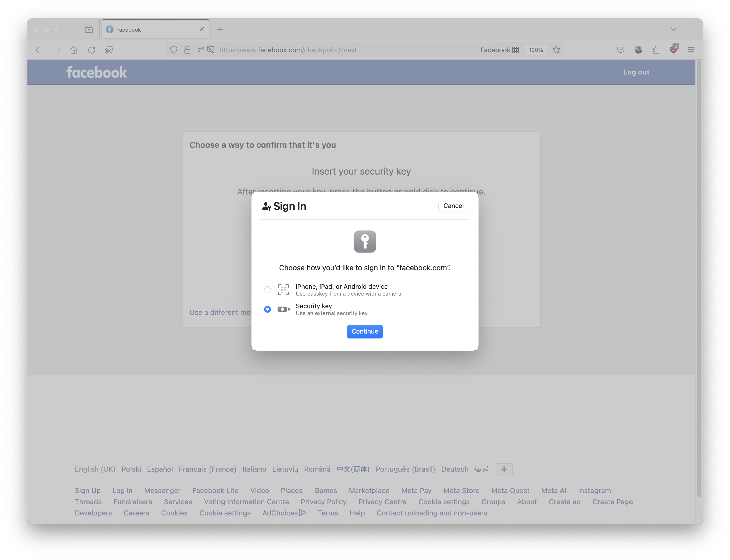
Task: Click the home icon in the toolbar
Action: point(74,50)
